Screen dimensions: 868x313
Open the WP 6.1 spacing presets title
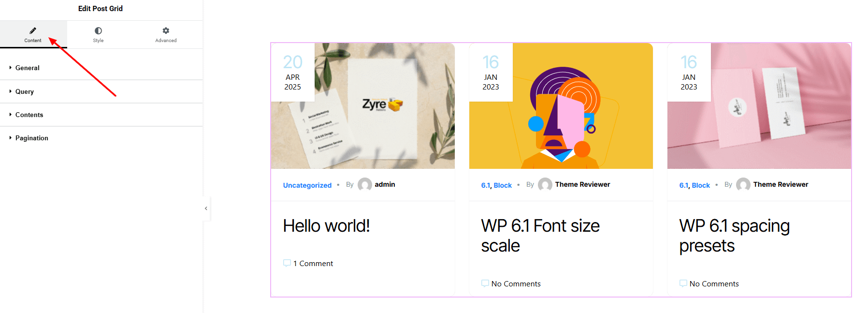point(735,236)
